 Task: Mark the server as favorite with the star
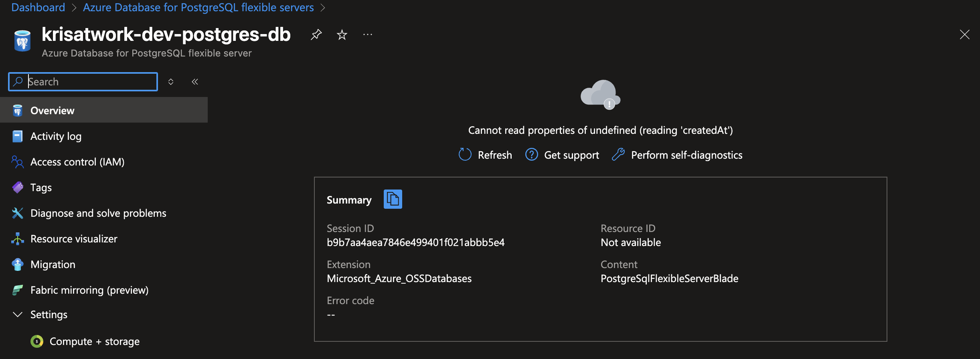click(342, 35)
